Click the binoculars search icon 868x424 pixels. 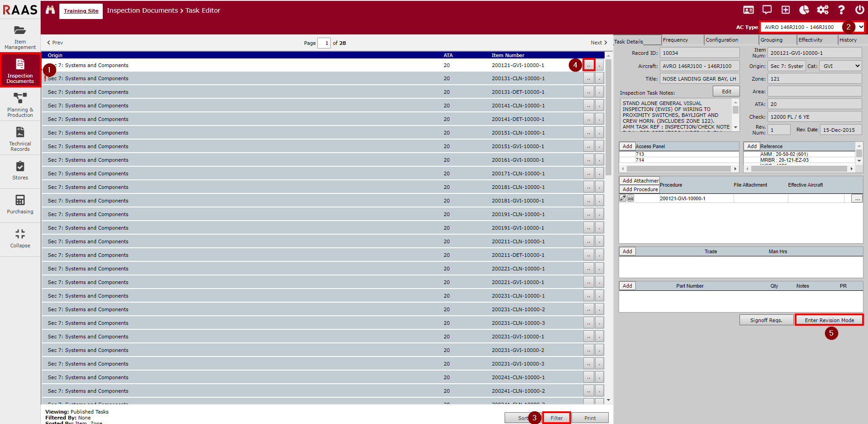(x=50, y=10)
